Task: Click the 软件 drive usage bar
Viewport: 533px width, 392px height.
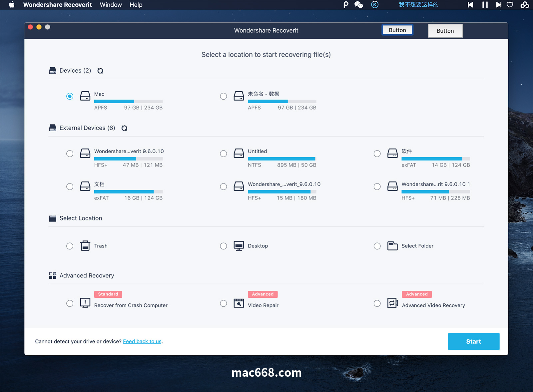Action: pos(436,159)
